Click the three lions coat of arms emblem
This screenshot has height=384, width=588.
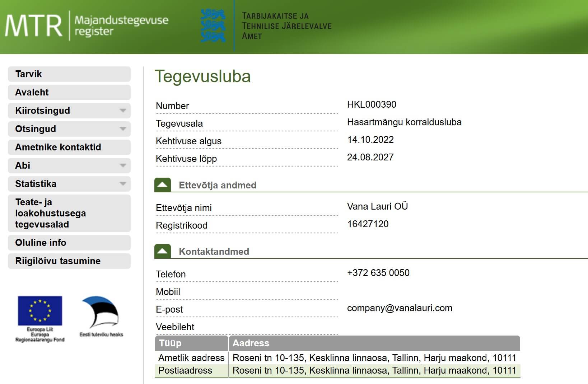tap(213, 26)
